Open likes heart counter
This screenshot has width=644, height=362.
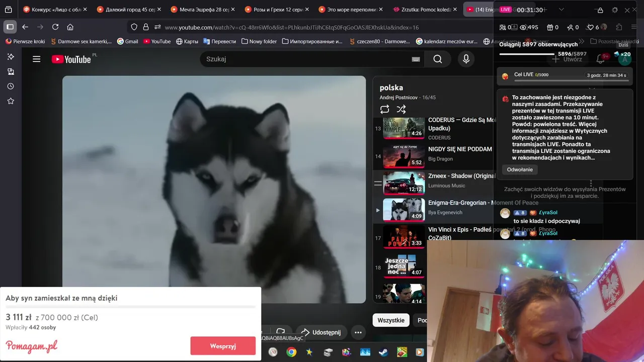[x=594, y=28]
